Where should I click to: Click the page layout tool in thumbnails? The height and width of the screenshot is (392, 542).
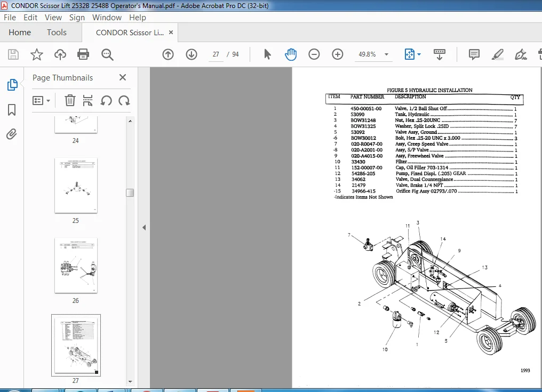[88, 101]
